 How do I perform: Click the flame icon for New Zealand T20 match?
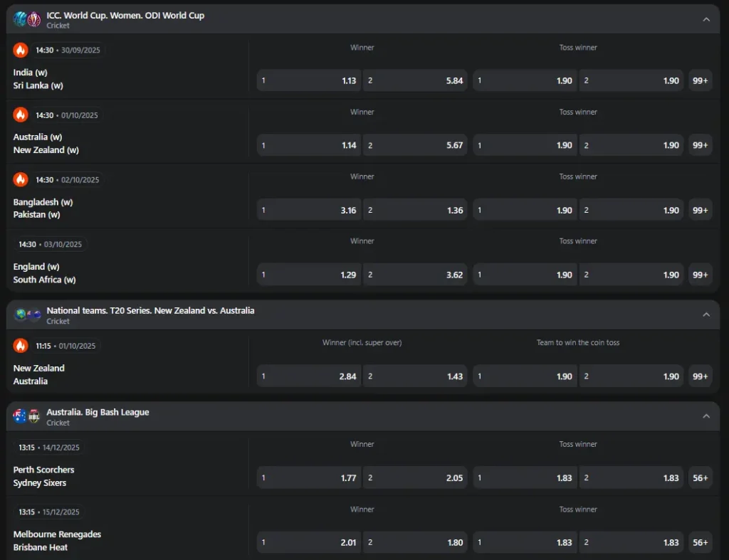click(x=21, y=346)
